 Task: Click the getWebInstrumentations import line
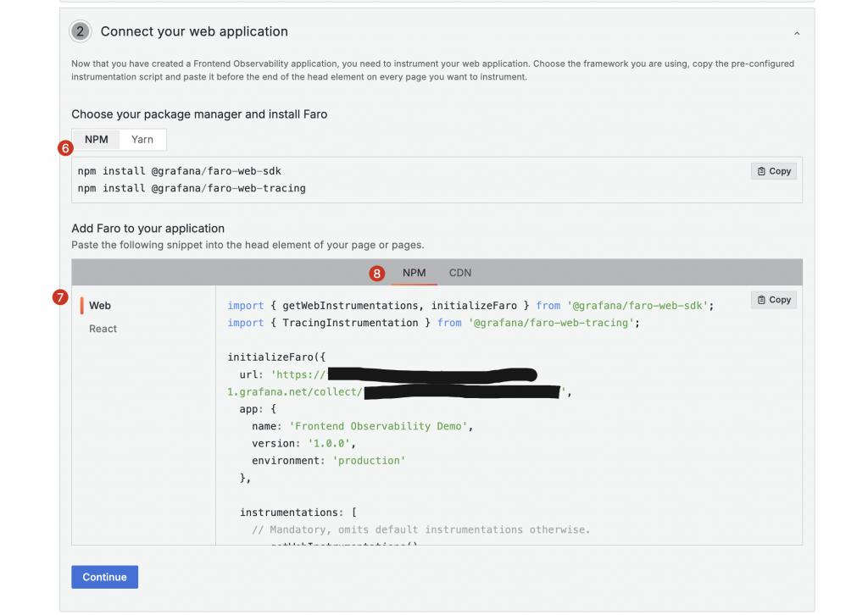coord(470,306)
